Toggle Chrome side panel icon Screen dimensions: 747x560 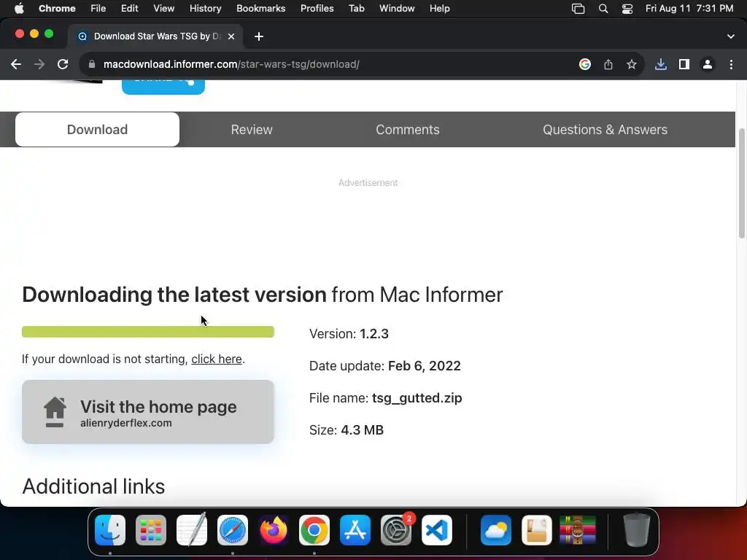684,64
